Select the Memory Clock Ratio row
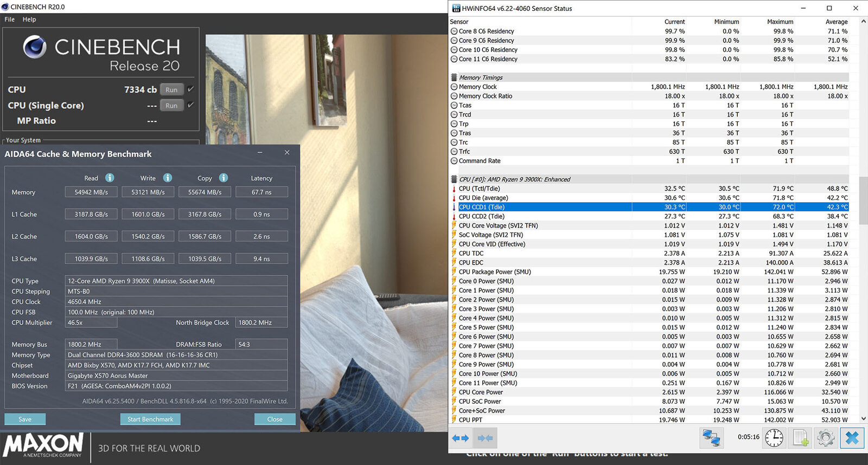This screenshot has width=868, height=465. (649, 96)
